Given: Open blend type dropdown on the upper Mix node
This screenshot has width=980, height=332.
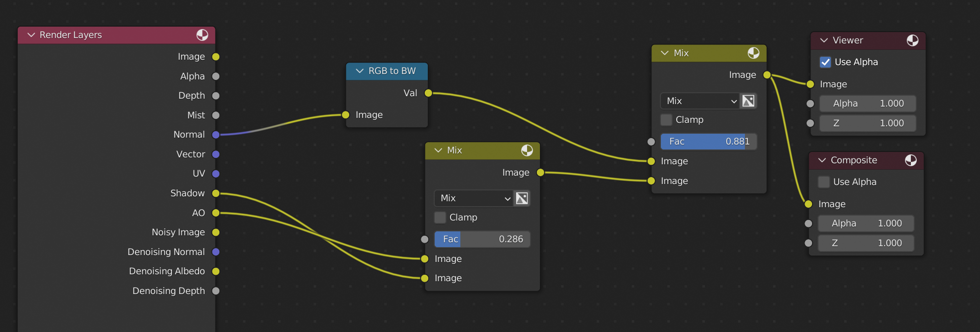Looking at the screenshot, I should click(x=700, y=101).
